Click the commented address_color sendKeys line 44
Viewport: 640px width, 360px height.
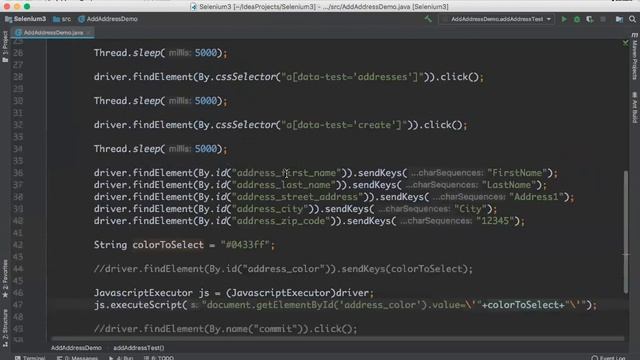click(283, 269)
